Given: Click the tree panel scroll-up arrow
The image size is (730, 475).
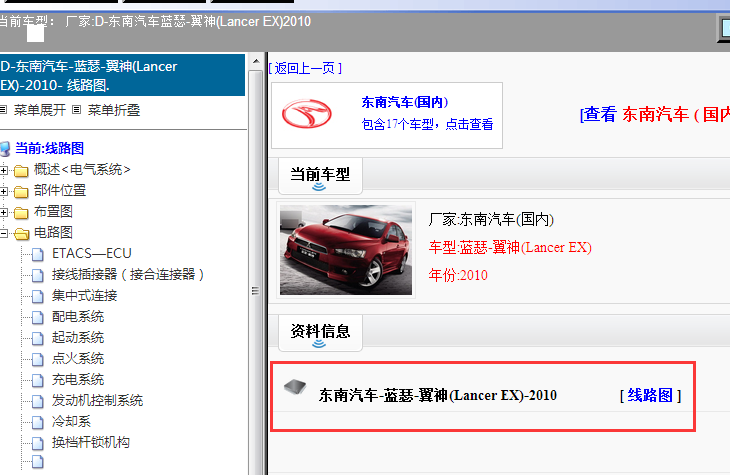Looking at the screenshot, I should pos(256,62).
